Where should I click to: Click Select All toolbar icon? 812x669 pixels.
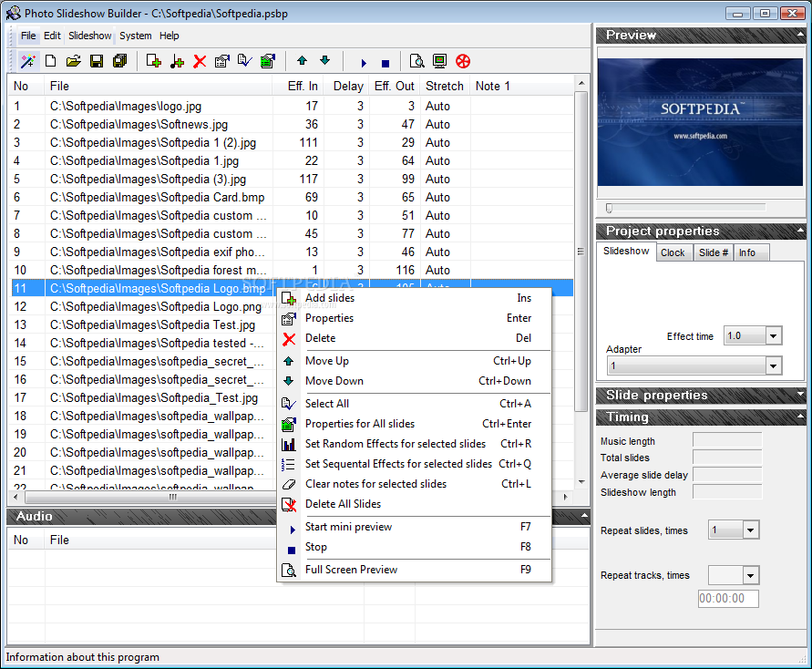[x=244, y=61]
